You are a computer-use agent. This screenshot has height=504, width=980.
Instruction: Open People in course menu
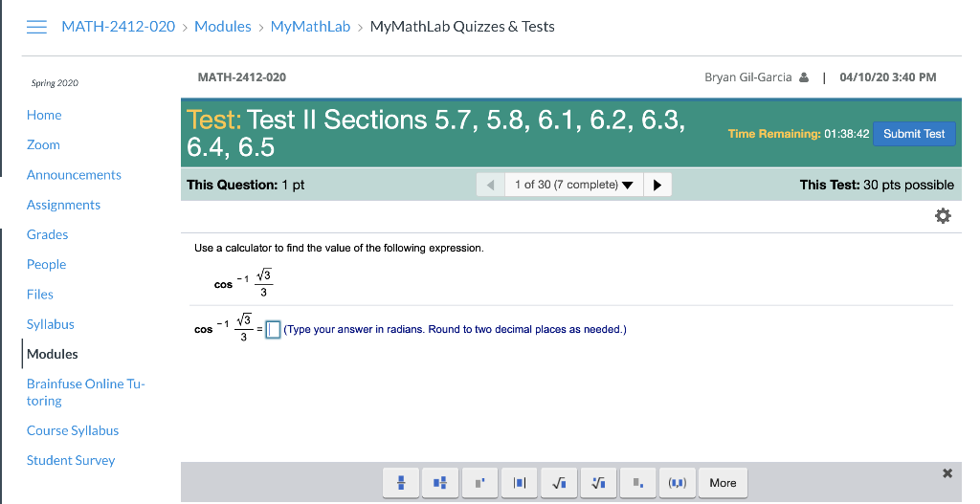46,265
